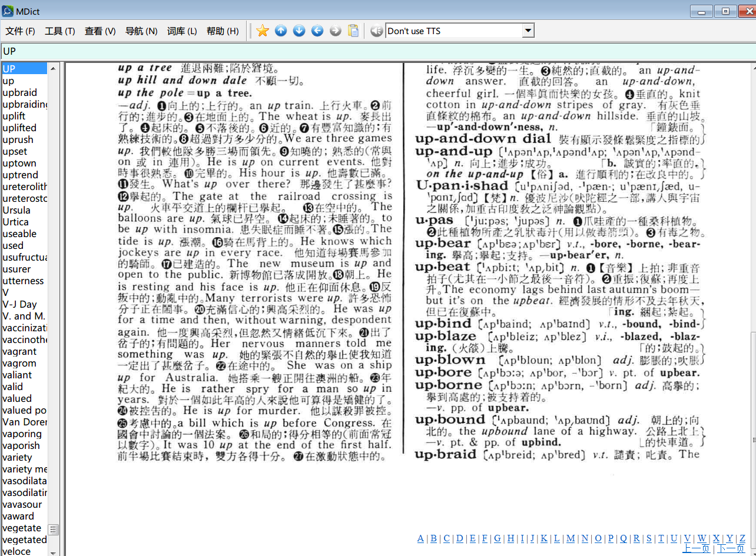Select 'valid' in the word list
Image resolution: width=756 pixels, height=556 pixels.
13,387
